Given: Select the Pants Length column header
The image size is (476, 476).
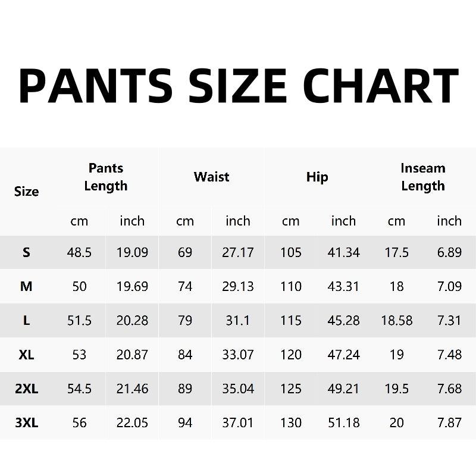Looking at the screenshot, I should [106, 177].
